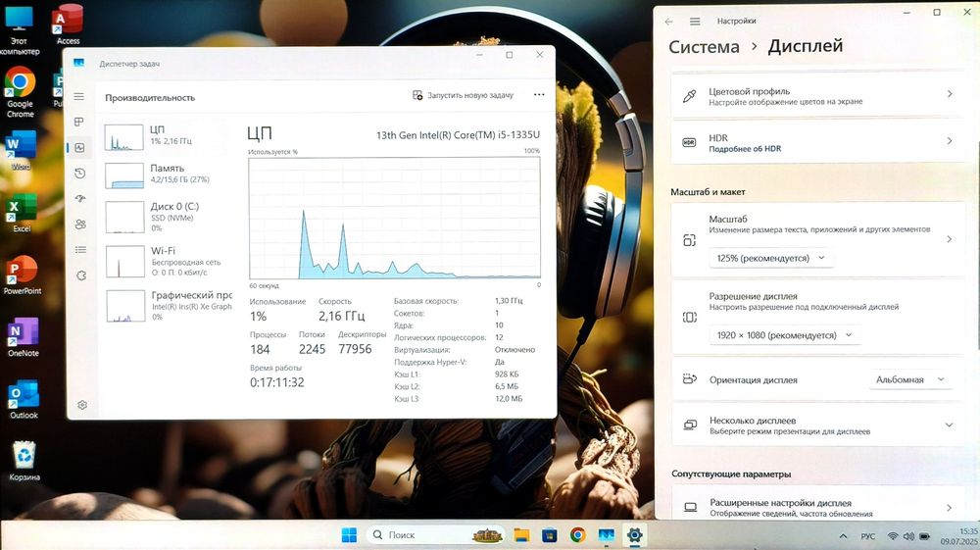Click the 13th Gen Intel Core i5-1335U label
Viewport: 980px width, 550px height.
click(458, 135)
